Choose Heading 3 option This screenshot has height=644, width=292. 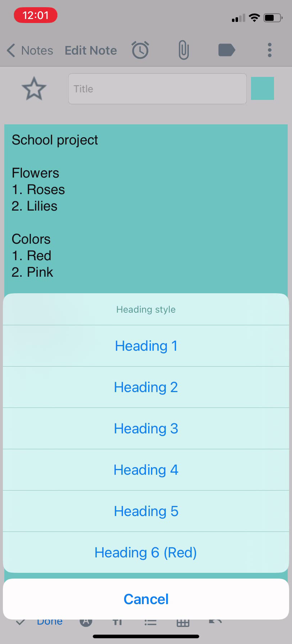coord(146,428)
